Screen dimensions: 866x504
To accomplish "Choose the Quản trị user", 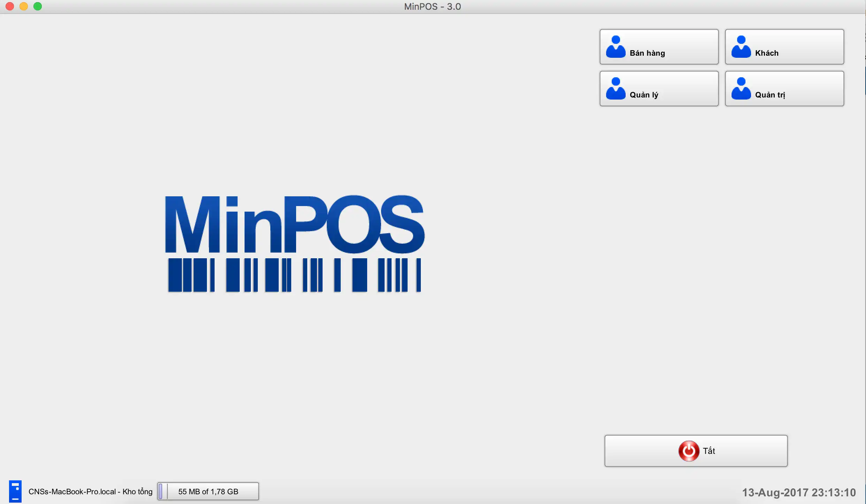I will point(784,88).
